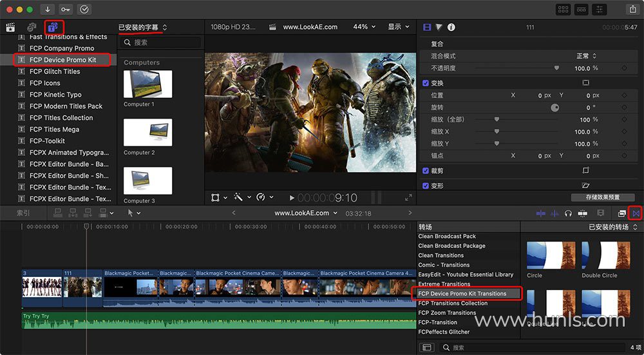644x355 pixels.
Task: Play the viewer clip
Action: (x=292, y=198)
